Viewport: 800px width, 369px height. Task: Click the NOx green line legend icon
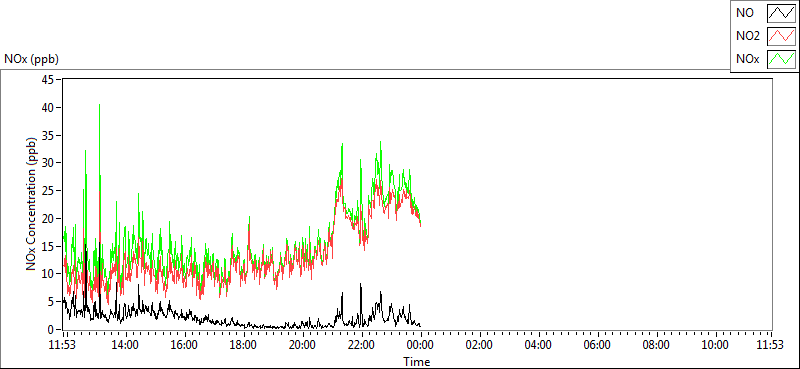click(x=782, y=59)
